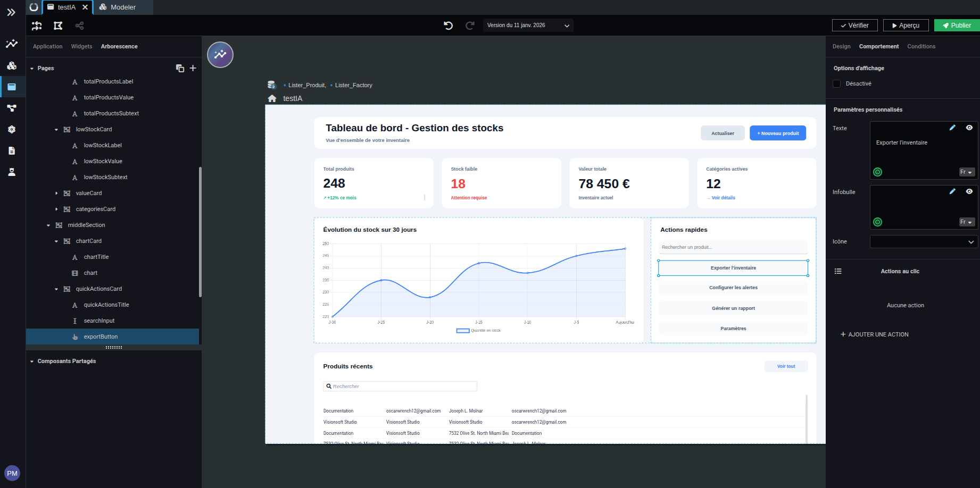The width and height of the screenshot is (980, 488).
Task: Switch to the Widgets tab
Action: click(81, 47)
